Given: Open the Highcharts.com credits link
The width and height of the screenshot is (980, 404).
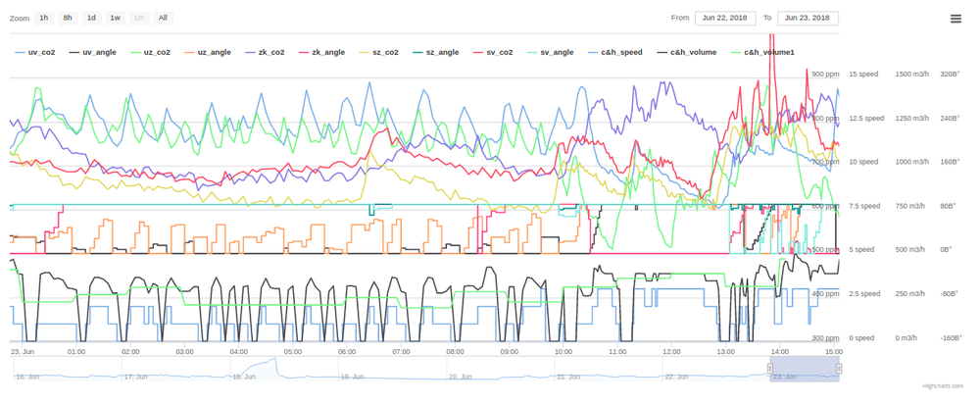Looking at the screenshot, I should click(942, 385).
